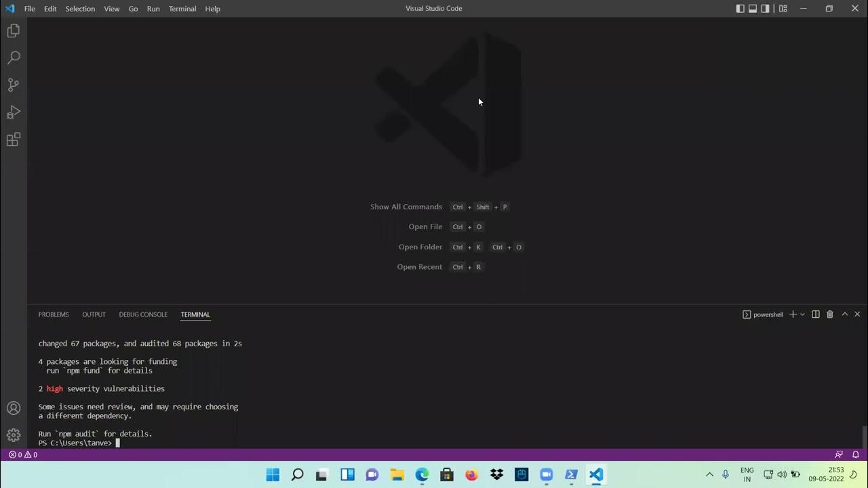
Task: Open notifications bell in status bar
Action: (x=856, y=455)
